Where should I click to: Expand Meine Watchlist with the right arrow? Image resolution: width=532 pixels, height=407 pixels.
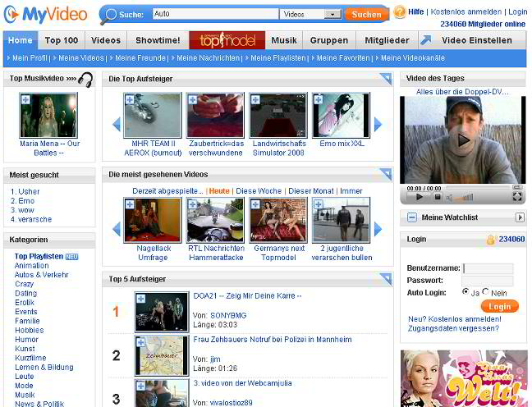(519, 217)
